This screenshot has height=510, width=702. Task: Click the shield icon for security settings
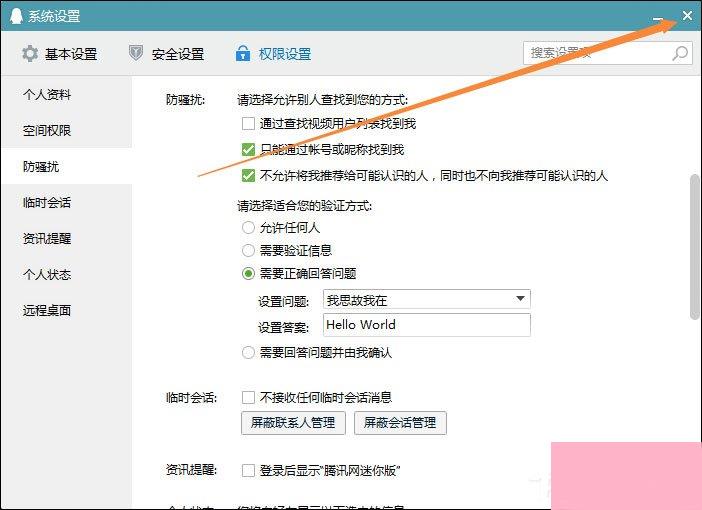[x=136, y=53]
